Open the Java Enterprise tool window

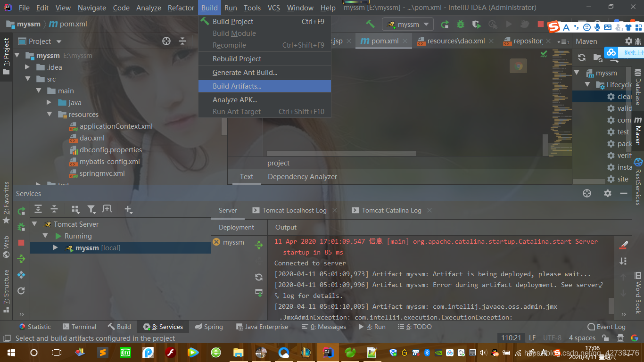point(261,327)
